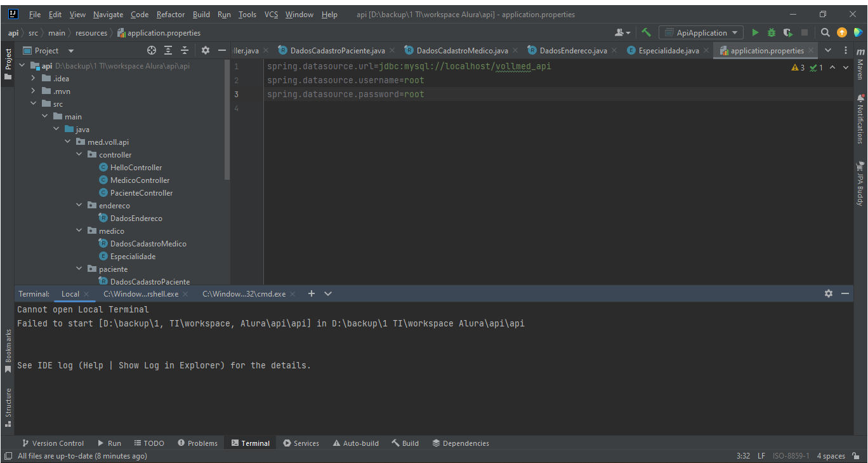Open Bookmarks tool window
The height and width of the screenshot is (463, 868).
(x=8, y=351)
